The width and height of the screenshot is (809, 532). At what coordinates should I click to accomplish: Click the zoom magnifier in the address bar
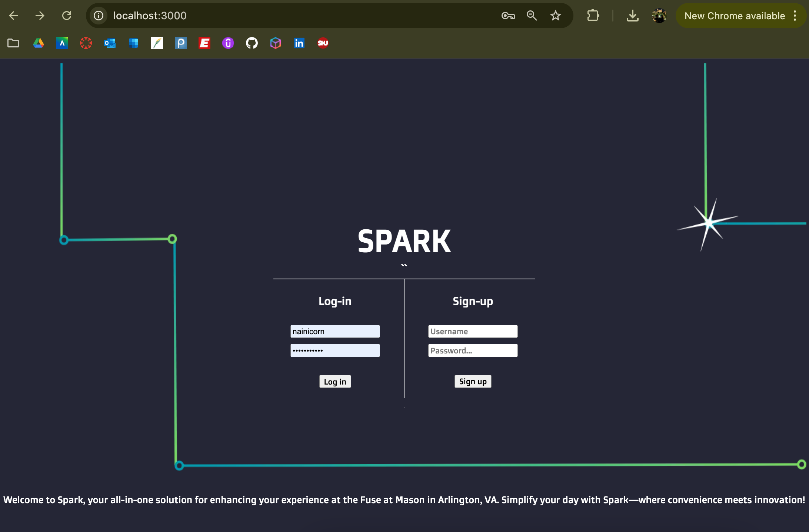[532, 16]
